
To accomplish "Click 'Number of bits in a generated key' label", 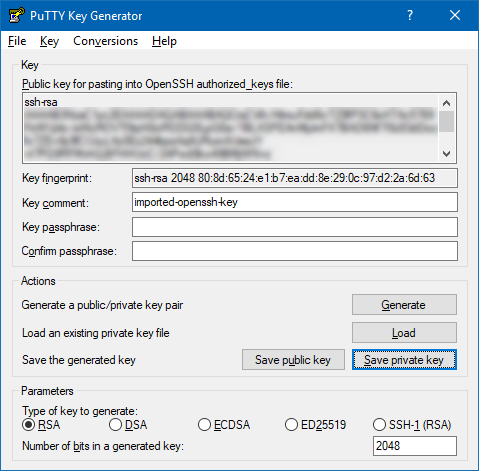I will 103,446.
